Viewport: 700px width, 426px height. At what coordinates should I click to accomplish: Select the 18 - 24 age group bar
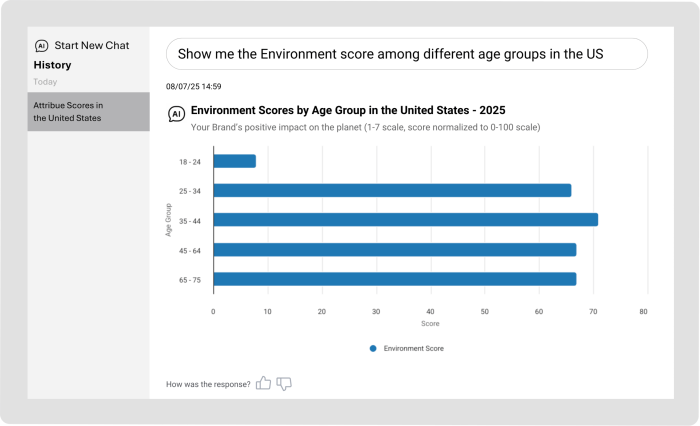click(x=235, y=161)
